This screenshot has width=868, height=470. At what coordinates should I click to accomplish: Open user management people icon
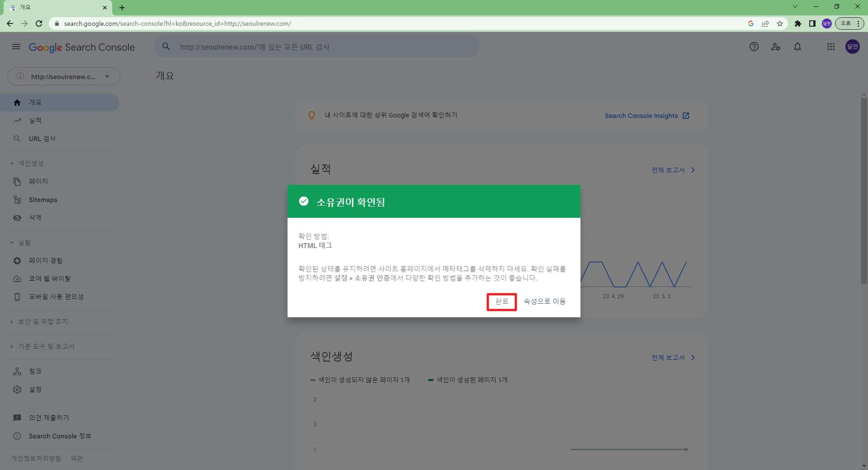tap(776, 47)
